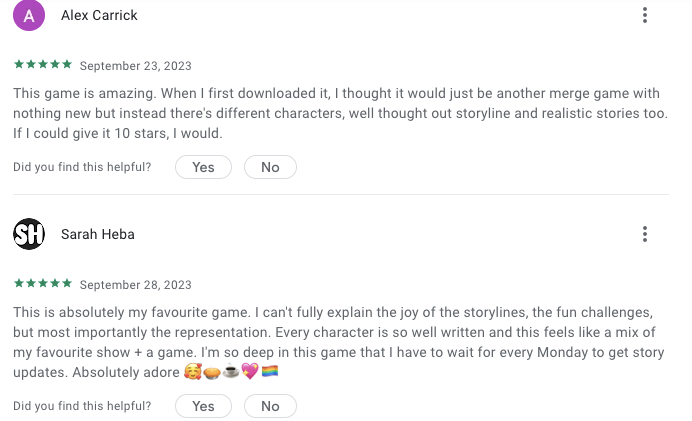This screenshot has width=692, height=421.
Task: Click Alex Carrick's purple avatar icon
Action: click(29, 15)
